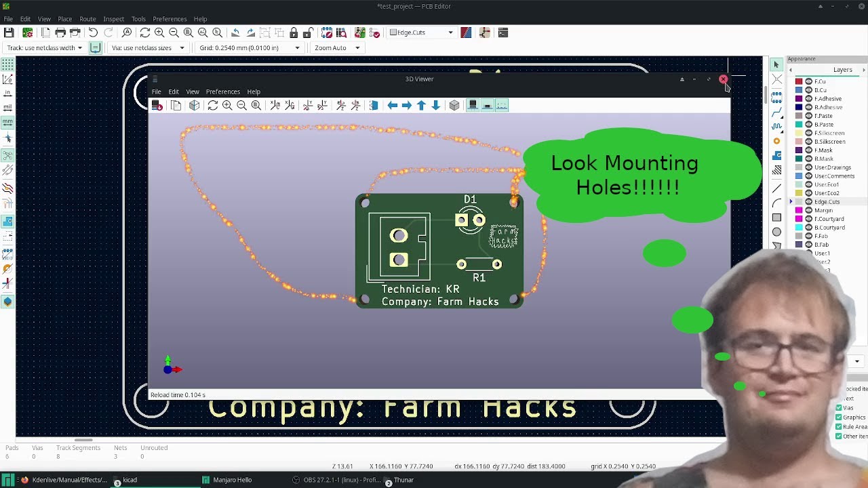Click B.Paste teal color swatch
This screenshot has width=868, height=488.
click(799, 125)
